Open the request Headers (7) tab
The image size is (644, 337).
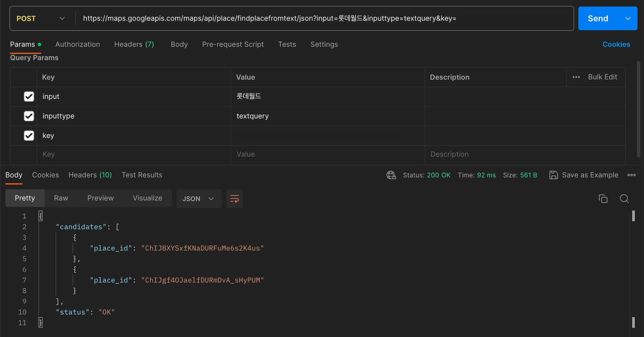[134, 44]
